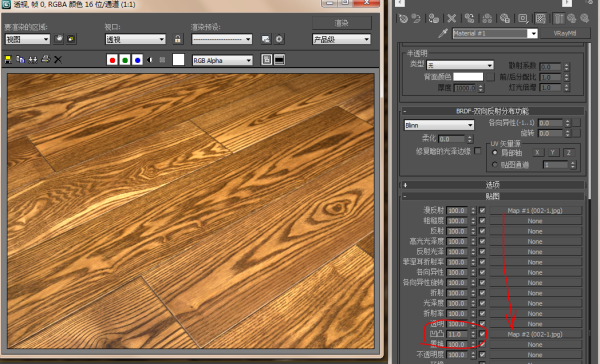Open the RGB Alpha channel dropdown
The width and height of the screenshot is (600, 364).
click(222, 60)
